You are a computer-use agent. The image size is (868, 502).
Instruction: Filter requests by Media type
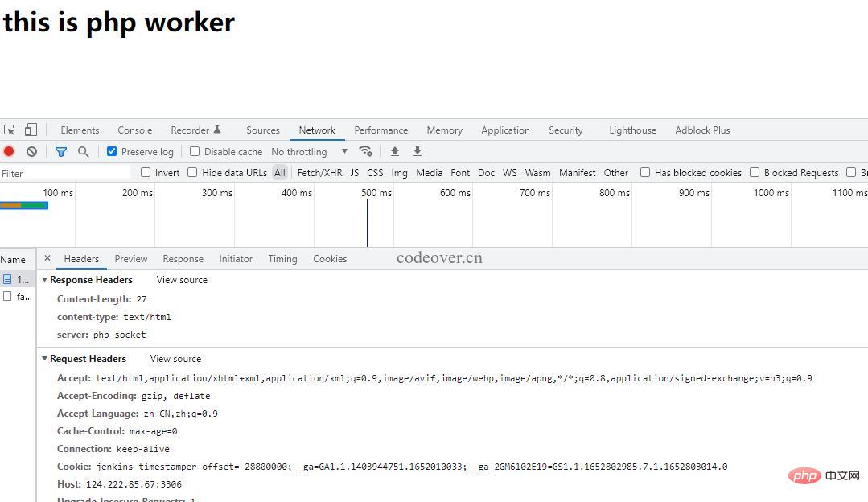click(x=429, y=173)
